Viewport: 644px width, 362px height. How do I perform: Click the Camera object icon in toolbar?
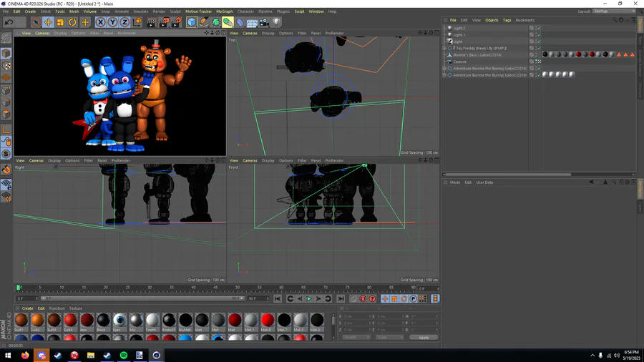[264, 22]
